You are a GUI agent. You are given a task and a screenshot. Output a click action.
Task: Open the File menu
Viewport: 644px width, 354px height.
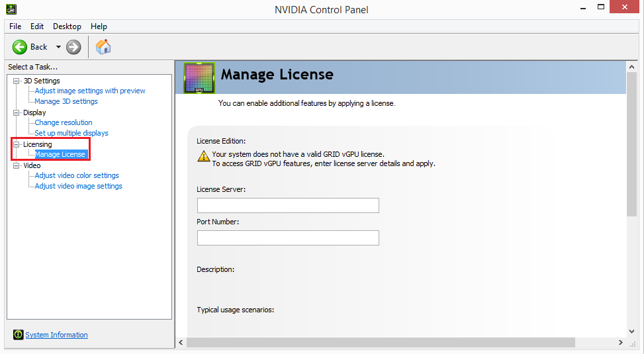pos(15,26)
